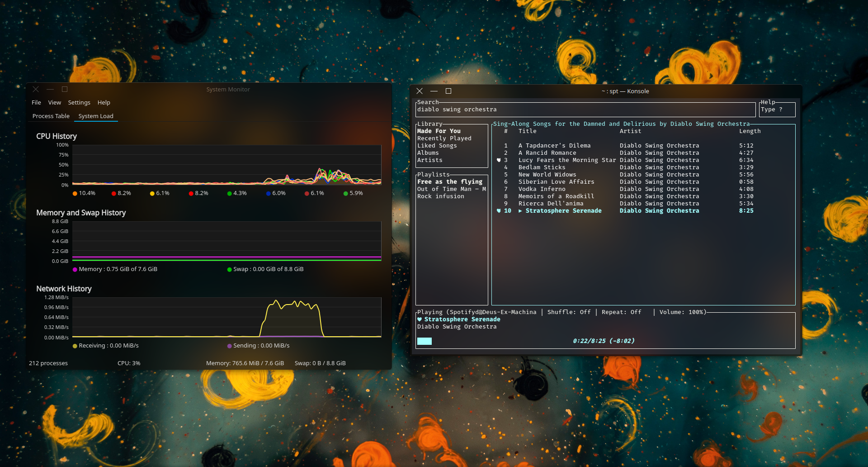Screen dimensions: 868x467
Task: Open Recently Played in Library
Action: click(444, 138)
